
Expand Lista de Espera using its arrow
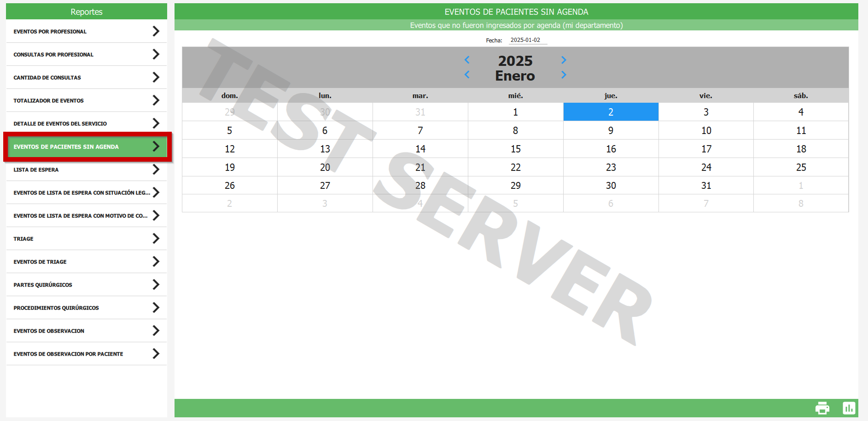[x=156, y=170]
